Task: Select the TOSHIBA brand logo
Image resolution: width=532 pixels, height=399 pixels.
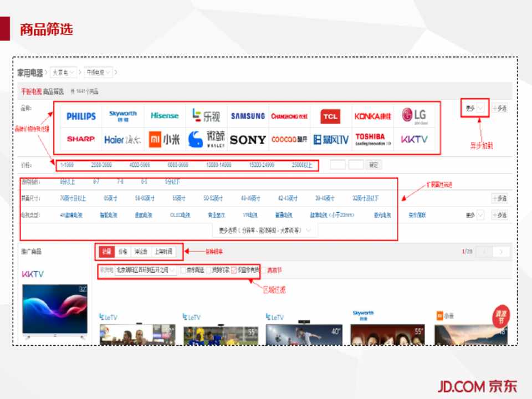Action: 373,139
